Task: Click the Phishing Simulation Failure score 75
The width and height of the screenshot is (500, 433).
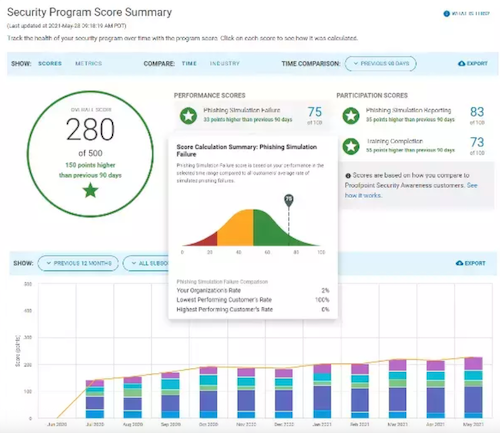Action: pyautogui.click(x=315, y=112)
